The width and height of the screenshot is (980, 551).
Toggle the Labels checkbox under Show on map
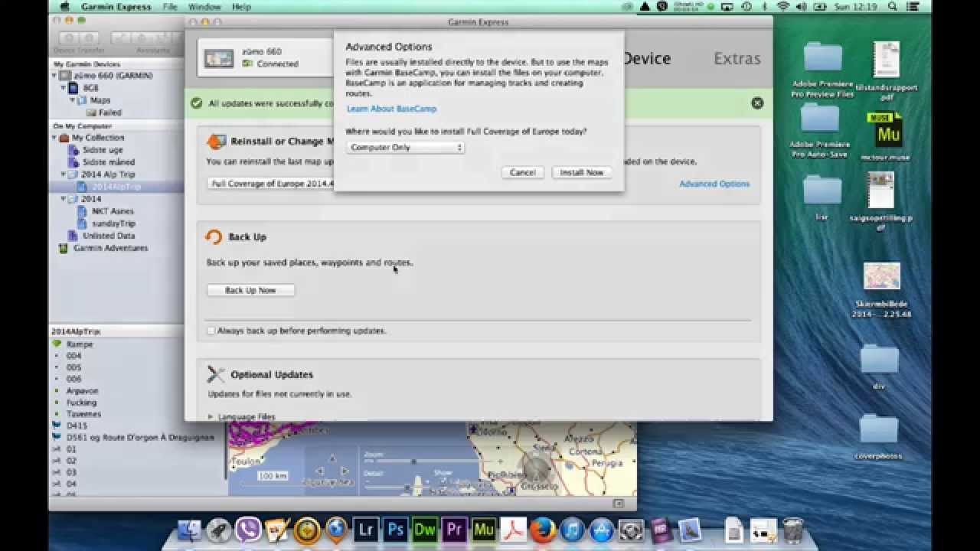pyautogui.click(x=443, y=481)
